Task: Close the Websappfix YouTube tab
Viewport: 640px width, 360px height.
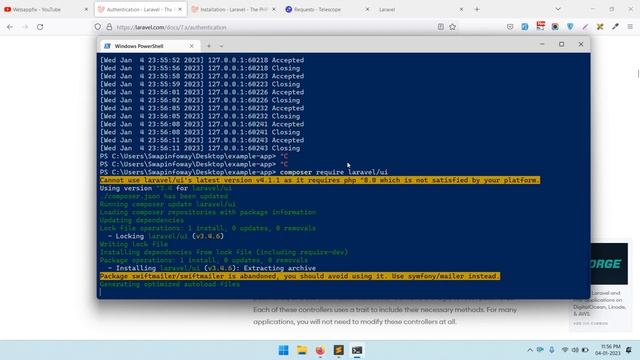Action: [x=86, y=9]
